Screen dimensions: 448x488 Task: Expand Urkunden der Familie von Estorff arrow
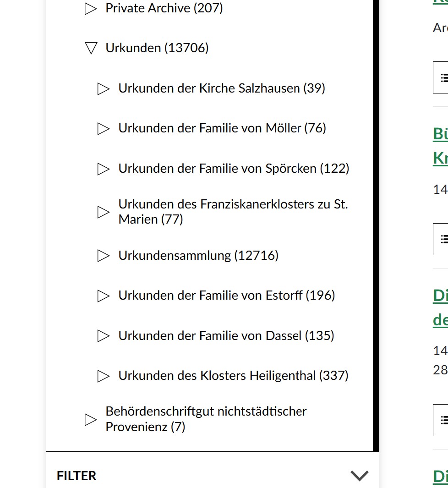coord(104,296)
